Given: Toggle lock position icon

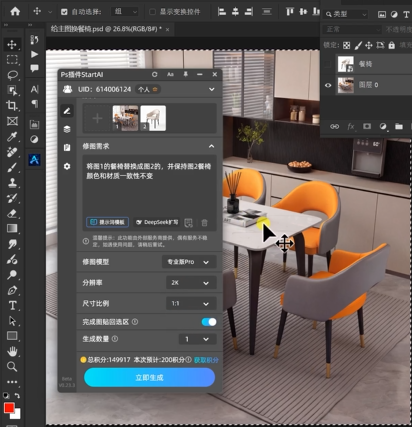Looking at the screenshot, I should 369,45.
